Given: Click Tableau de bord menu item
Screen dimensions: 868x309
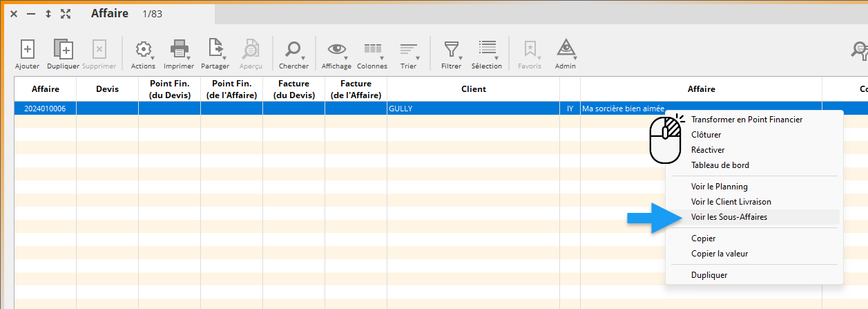Looking at the screenshot, I should pyautogui.click(x=720, y=165).
